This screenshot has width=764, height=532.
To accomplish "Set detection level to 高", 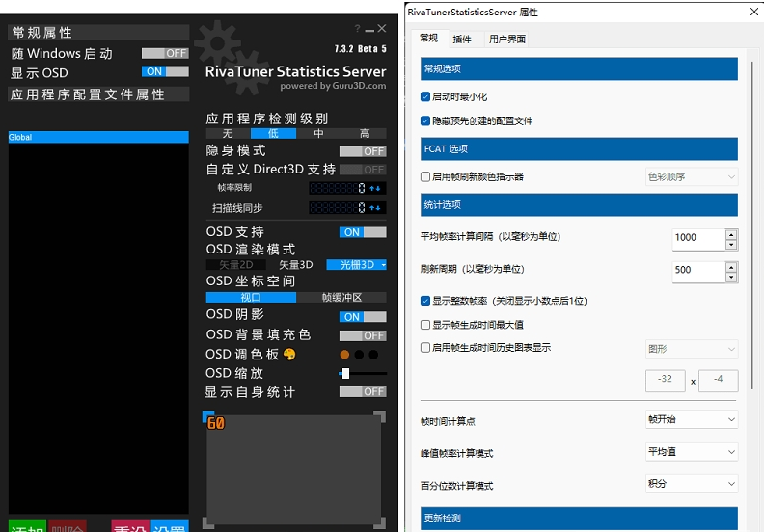I will 365,133.
